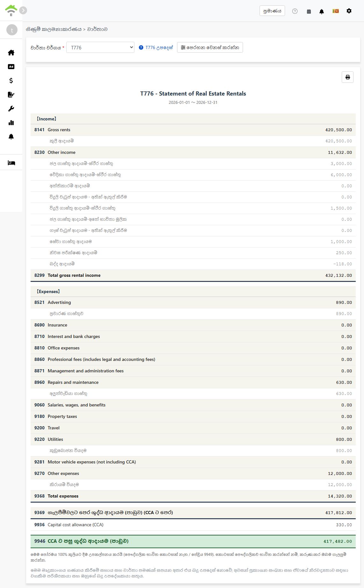Click the first breadcrumb before 'වාර්තාව'
The width and height of the screenshot is (364, 588).
click(54, 29)
